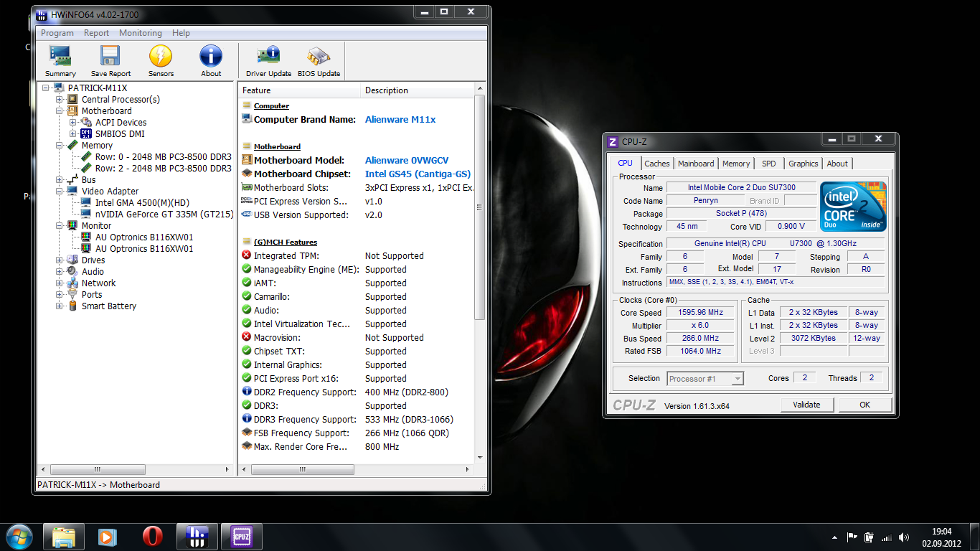This screenshot has height=551, width=980.
Task: Click the Validate button in CPU-Z
Action: coord(806,405)
